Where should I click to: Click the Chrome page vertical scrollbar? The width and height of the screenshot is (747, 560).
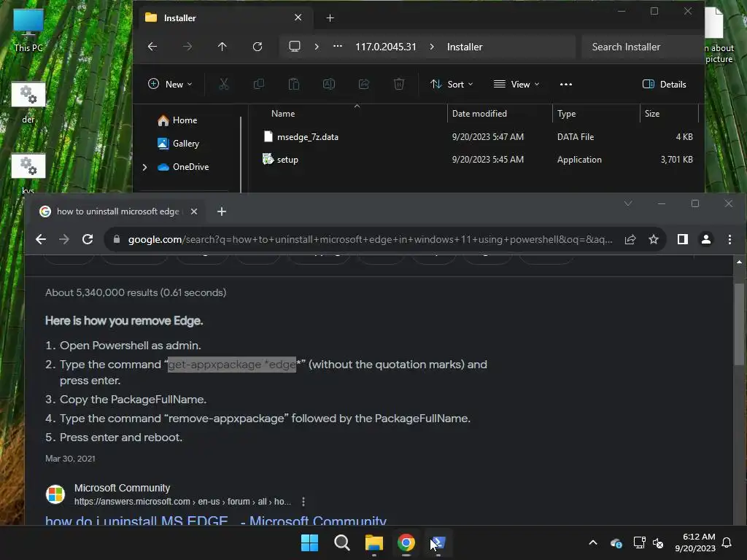(x=739, y=324)
